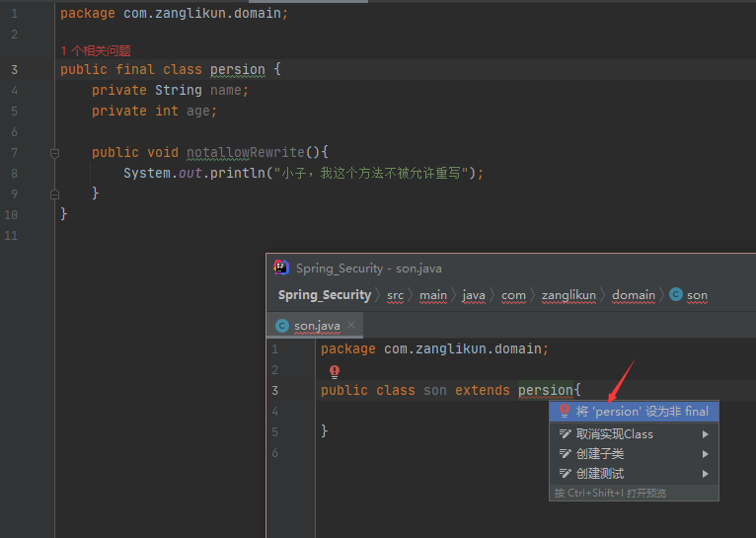Viewport: 756px width, 538px height.
Task: Click the fold end marker at line 9
Action: pyautogui.click(x=55, y=194)
